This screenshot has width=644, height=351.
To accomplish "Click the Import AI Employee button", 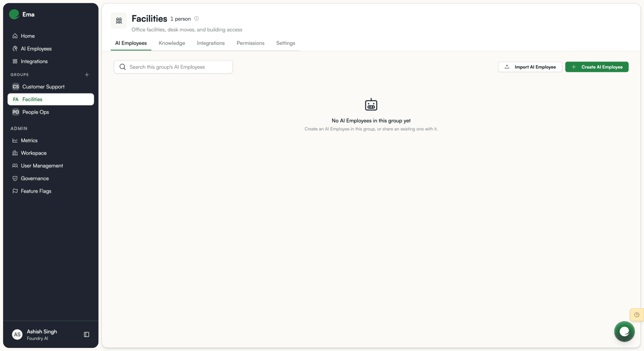I will (530, 67).
